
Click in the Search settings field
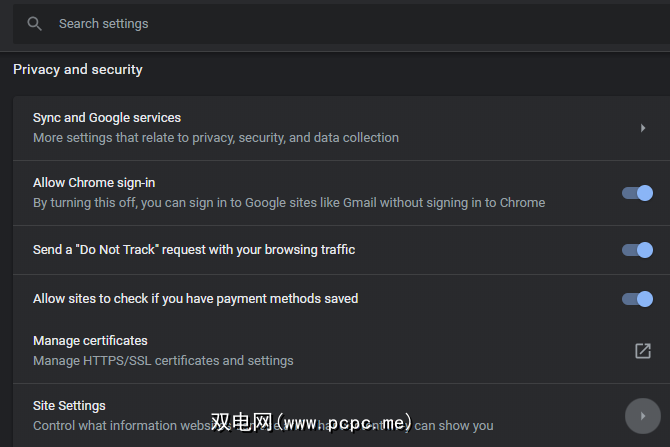(x=300, y=24)
